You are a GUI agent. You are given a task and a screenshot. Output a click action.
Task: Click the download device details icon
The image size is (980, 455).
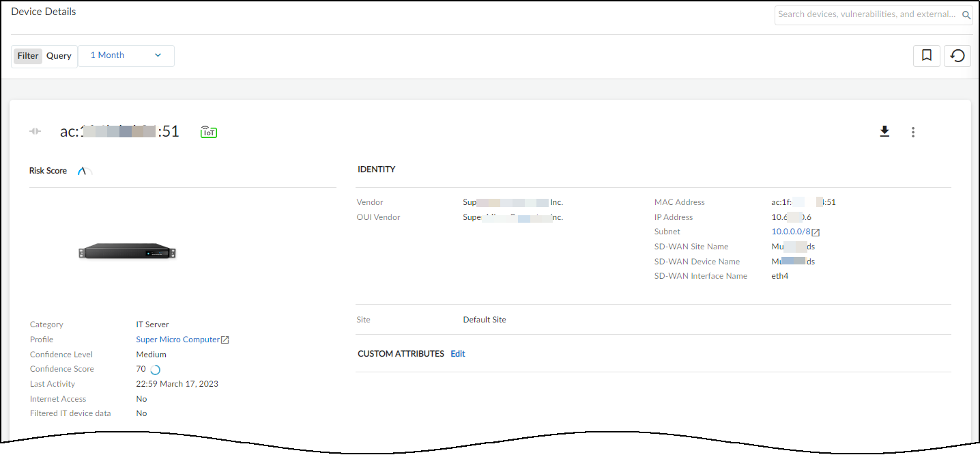(x=884, y=131)
